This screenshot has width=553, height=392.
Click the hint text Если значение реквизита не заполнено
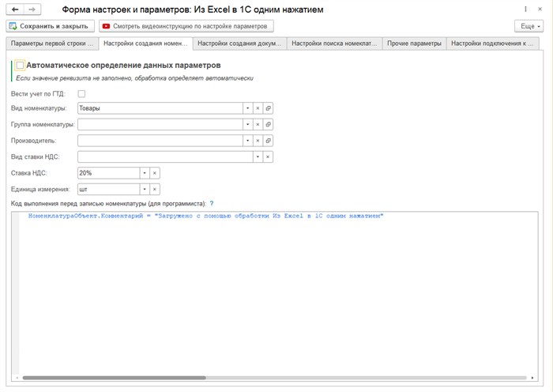click(135, 78)
